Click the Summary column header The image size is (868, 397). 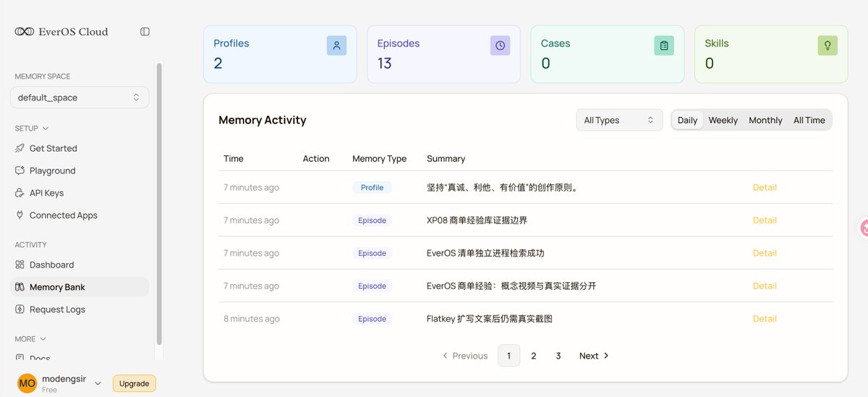446,158
